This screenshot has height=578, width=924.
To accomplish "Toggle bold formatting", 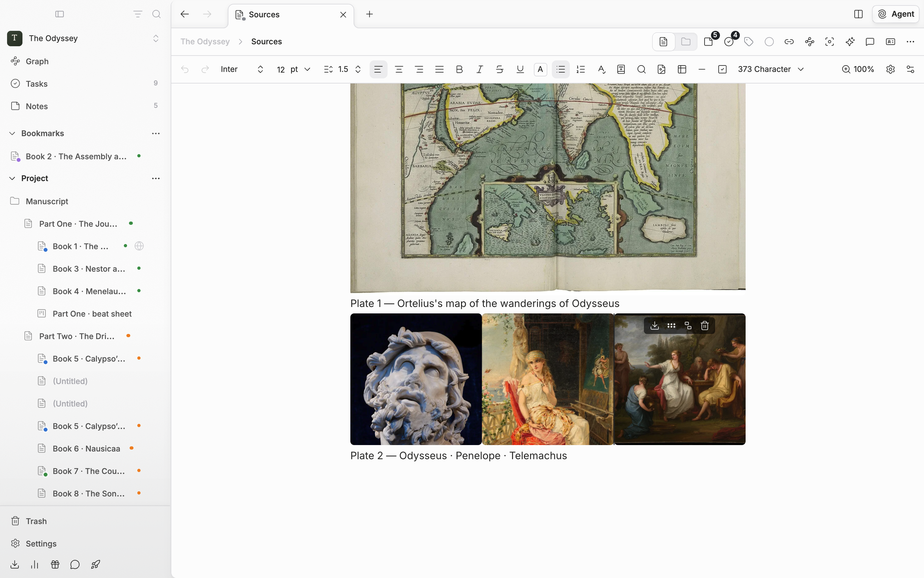I will 459,69.
